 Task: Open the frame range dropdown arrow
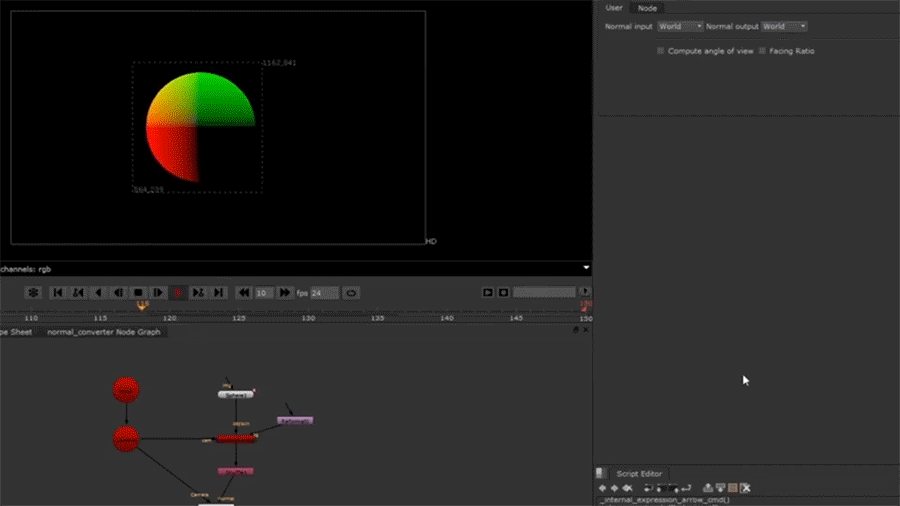[x=584, y=292]
